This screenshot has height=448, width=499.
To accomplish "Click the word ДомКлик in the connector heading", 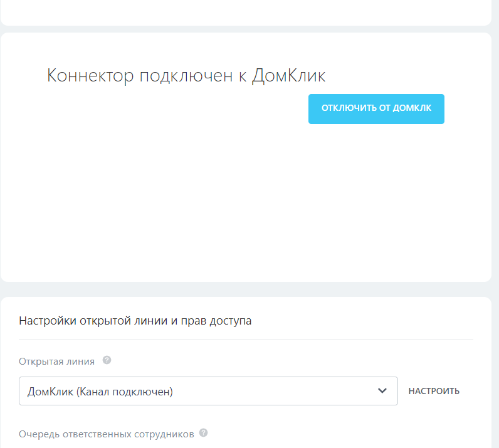I will coord(289,76).
